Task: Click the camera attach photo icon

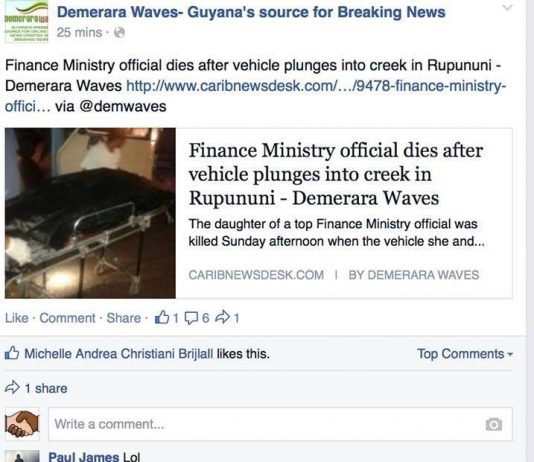Action: pyautogui.click(x=494, y=424)
